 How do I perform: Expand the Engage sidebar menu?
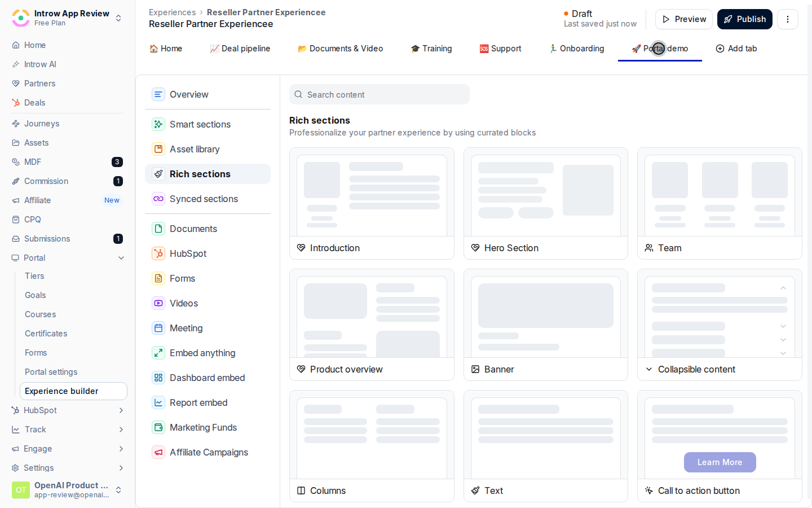68,449
